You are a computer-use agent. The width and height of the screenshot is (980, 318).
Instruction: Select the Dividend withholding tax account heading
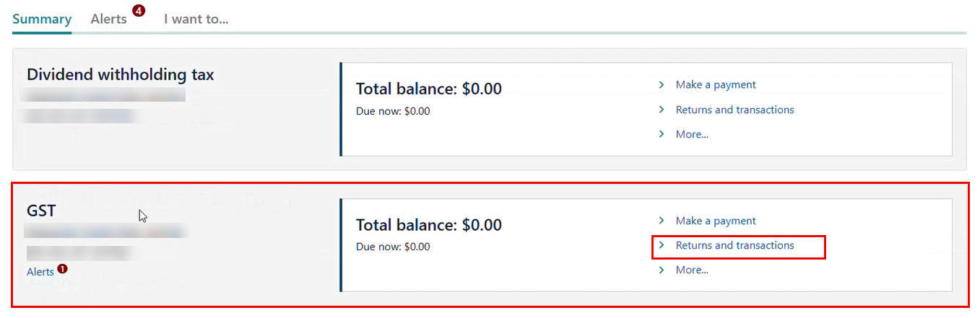point(120,74)
